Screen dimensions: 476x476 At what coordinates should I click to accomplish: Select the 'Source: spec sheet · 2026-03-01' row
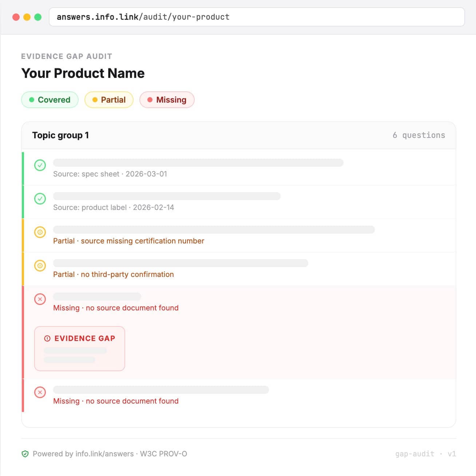click(x=110, y=174)
